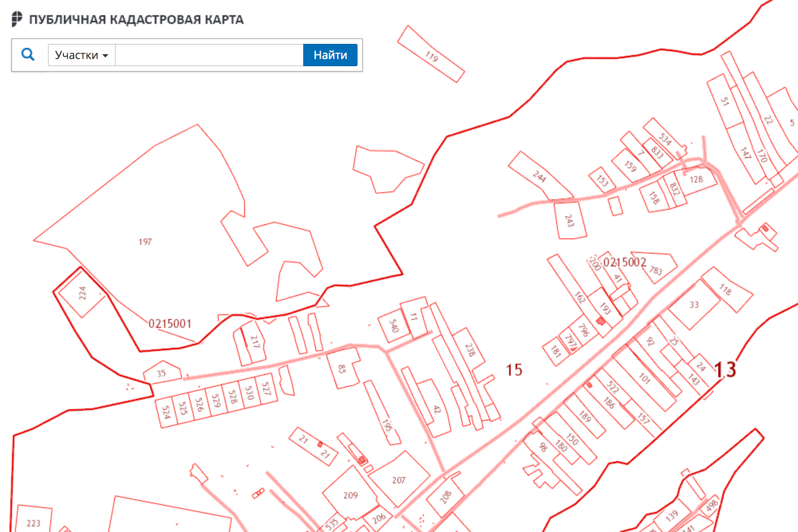798x532 pixels.
Task: Select parcel 224 on the map
Action: (x=82, y=293)
